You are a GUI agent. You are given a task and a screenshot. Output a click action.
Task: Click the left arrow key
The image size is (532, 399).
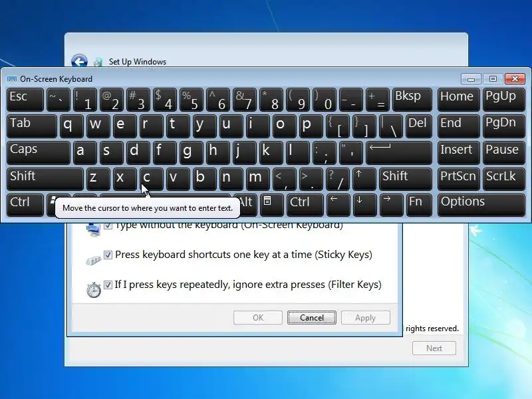(338, 205)
